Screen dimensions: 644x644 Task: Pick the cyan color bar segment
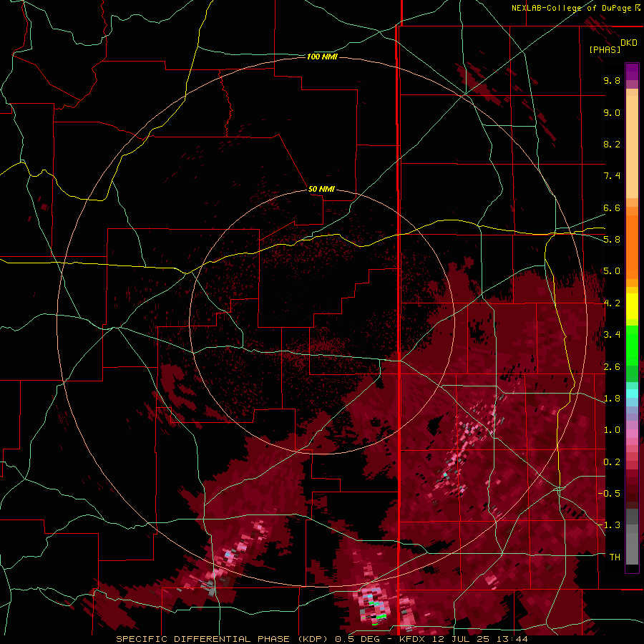tap(632, 394)
